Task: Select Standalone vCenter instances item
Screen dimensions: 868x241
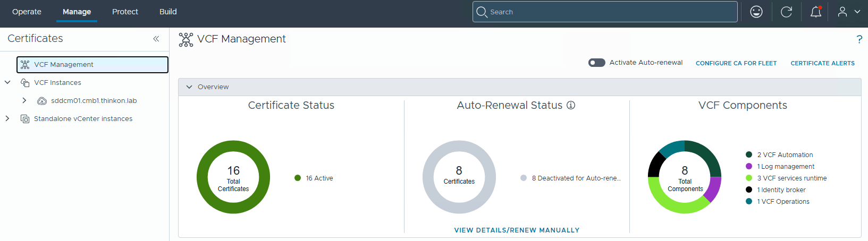Action: [83, 119]
